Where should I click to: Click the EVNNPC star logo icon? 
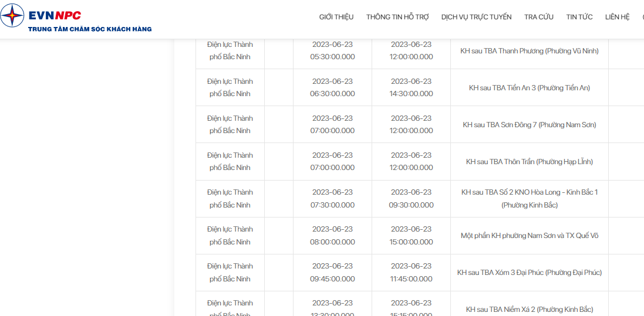click(x=12, y=16)
